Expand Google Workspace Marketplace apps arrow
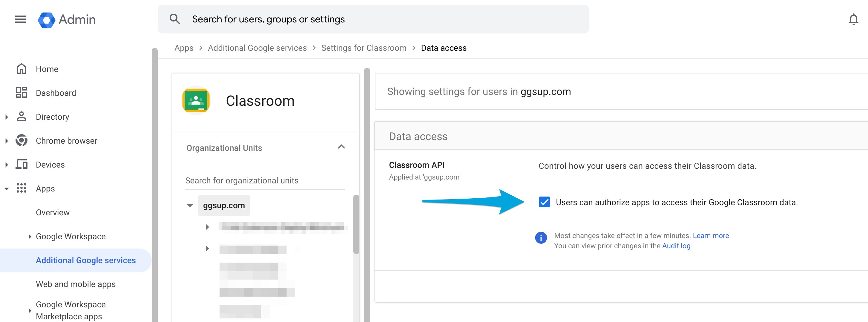Image resolution: width=868 pixels, height=322 pixels. (x=30, y=311)
